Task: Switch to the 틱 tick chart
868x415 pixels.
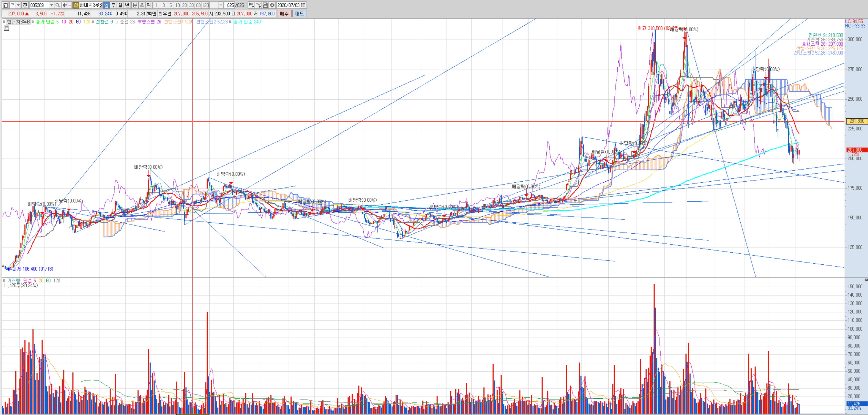Action: (149, 5)
